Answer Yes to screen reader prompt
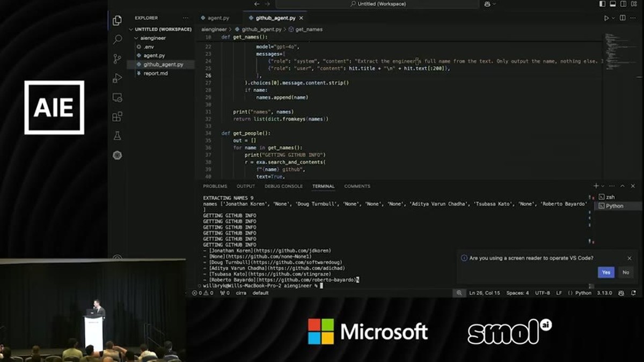Viewport: 644px width, 362px height. (606, 272)
